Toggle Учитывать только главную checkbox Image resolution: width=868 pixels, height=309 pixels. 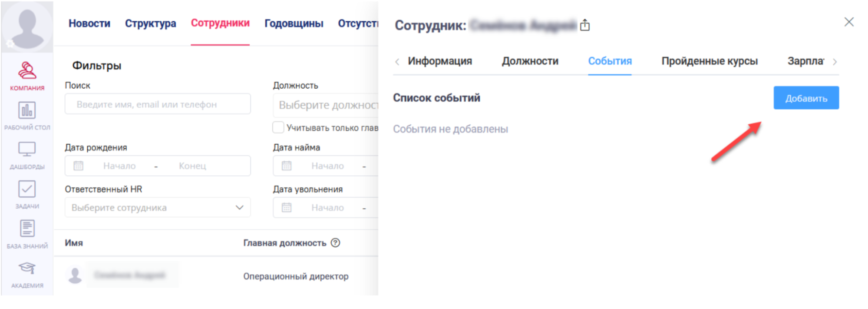click(x=278, y=127)
